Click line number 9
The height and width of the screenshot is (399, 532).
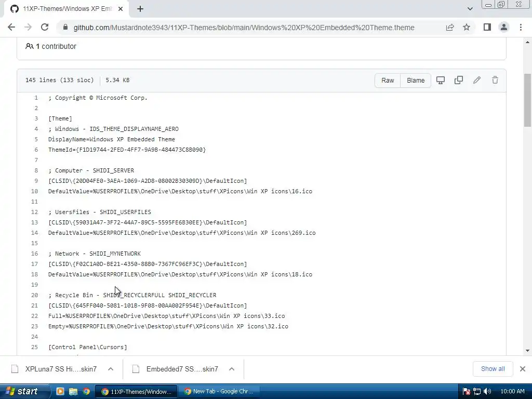pos(36,181)
